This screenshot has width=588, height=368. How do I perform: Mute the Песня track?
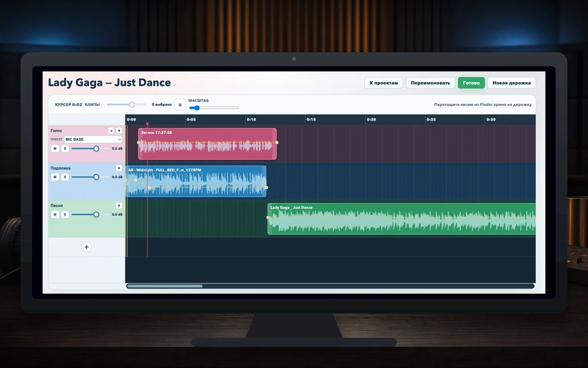click(x=55, y=215)
